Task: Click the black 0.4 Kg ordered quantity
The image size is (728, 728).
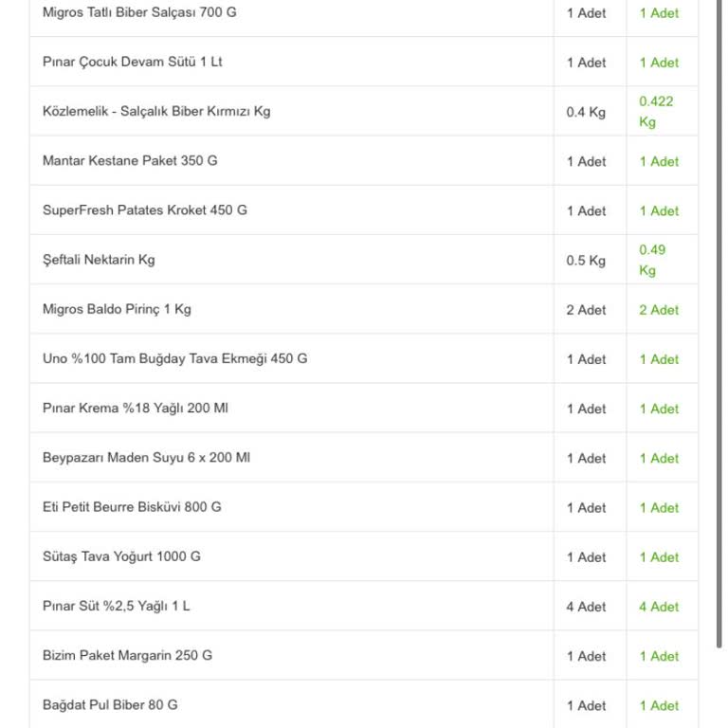Action: [586, 112]
